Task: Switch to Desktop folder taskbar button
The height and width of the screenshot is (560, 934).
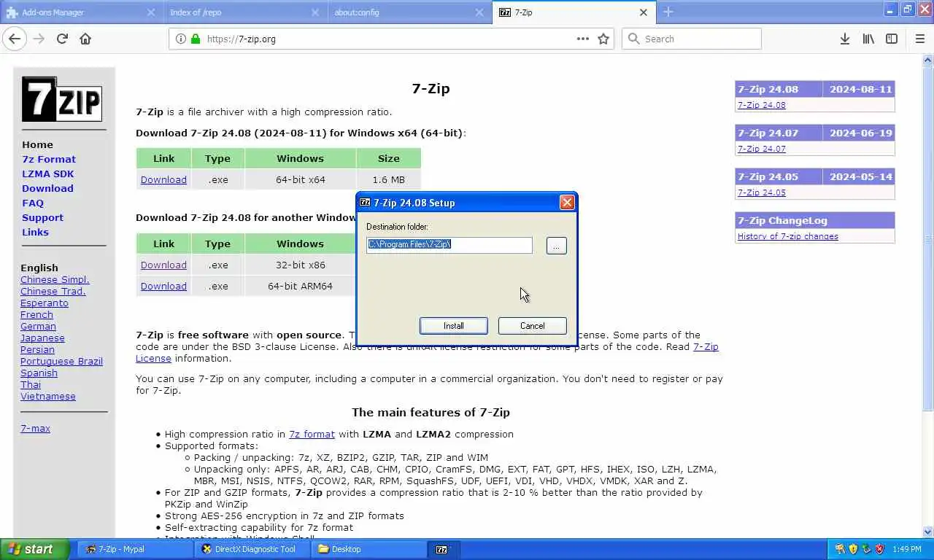Action: coord(369,549)
